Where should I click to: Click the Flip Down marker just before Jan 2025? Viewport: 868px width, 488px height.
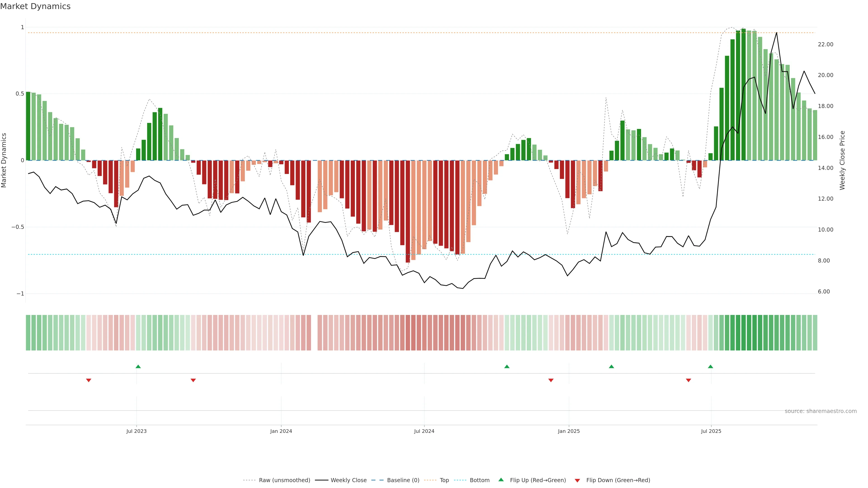[551, 380]
